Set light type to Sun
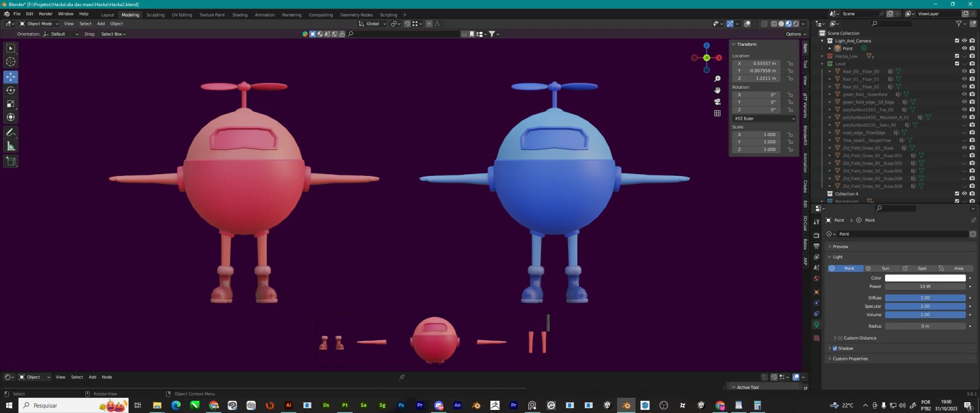Viewport: 980px width, 413px height. [882, 269]
